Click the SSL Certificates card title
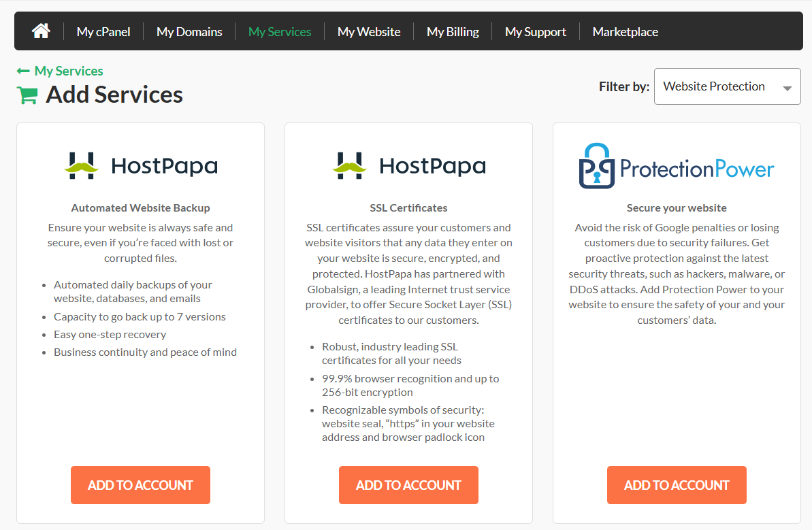The width and height of the screenshot is (812, 530). click(408, 208)
